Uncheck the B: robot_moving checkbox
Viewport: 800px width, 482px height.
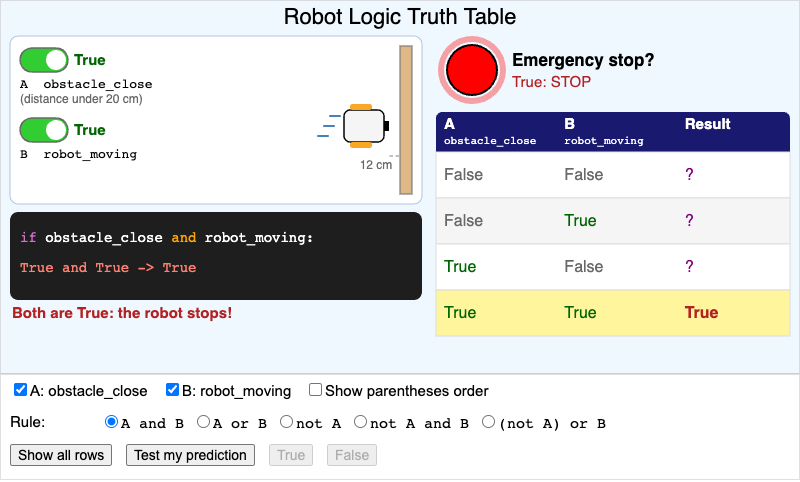172,390
